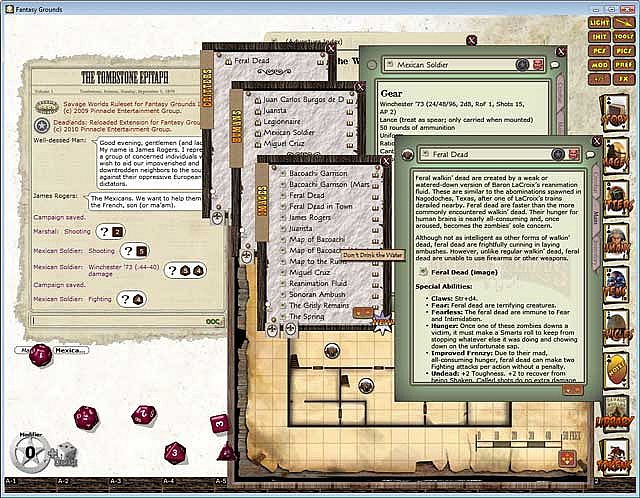640x498 pixels.
Task: Click the Images window side tab
Action: click(x=262, y=201)
